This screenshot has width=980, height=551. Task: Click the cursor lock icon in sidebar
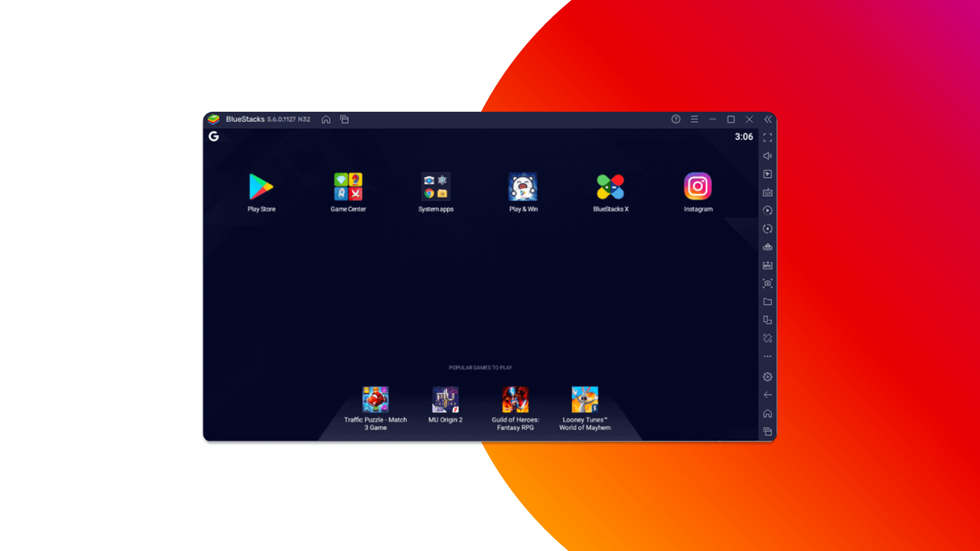768,174
